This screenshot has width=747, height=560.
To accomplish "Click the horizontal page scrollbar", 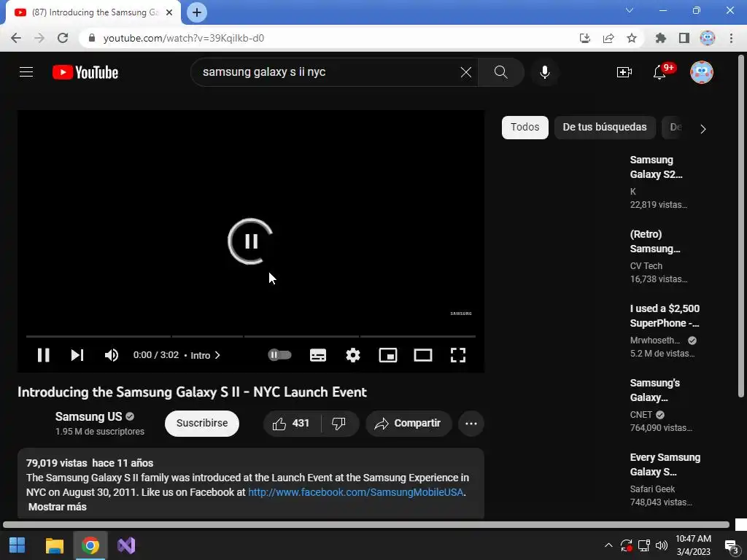I will tap(366, 525).
